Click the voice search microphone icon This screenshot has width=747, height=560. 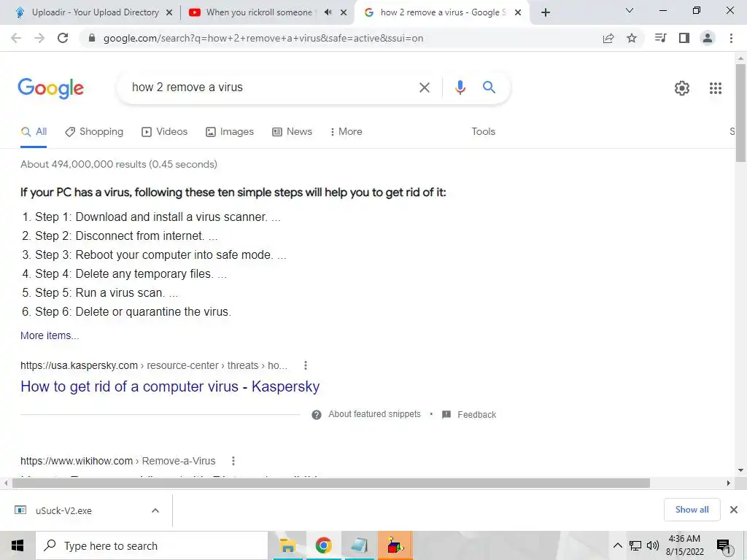click(460, 87)
